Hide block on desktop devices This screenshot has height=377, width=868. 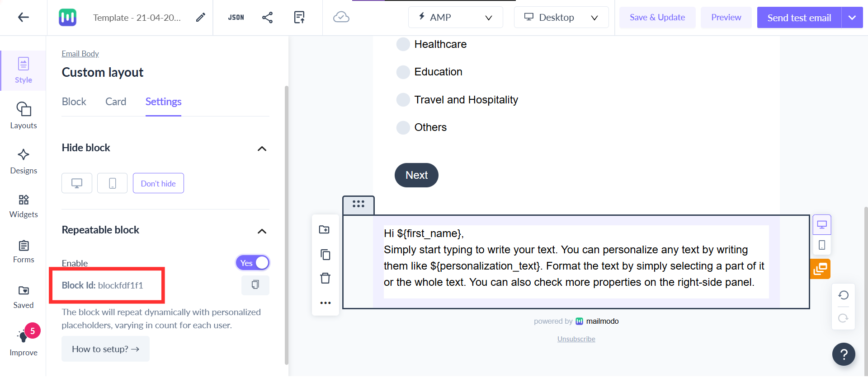tap(77, 183)
